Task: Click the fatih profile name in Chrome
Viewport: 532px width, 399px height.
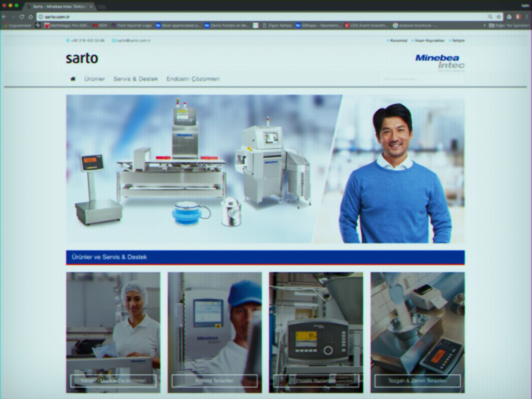Action: point(526,5)
